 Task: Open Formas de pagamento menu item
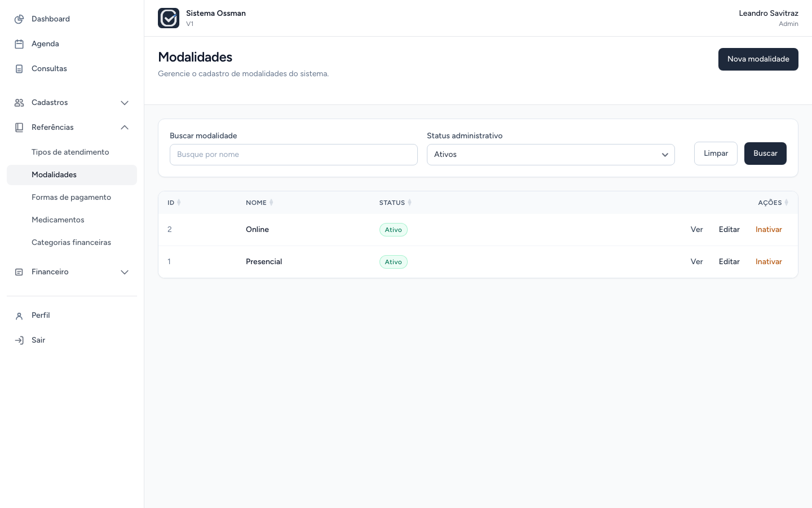[72, 198]
